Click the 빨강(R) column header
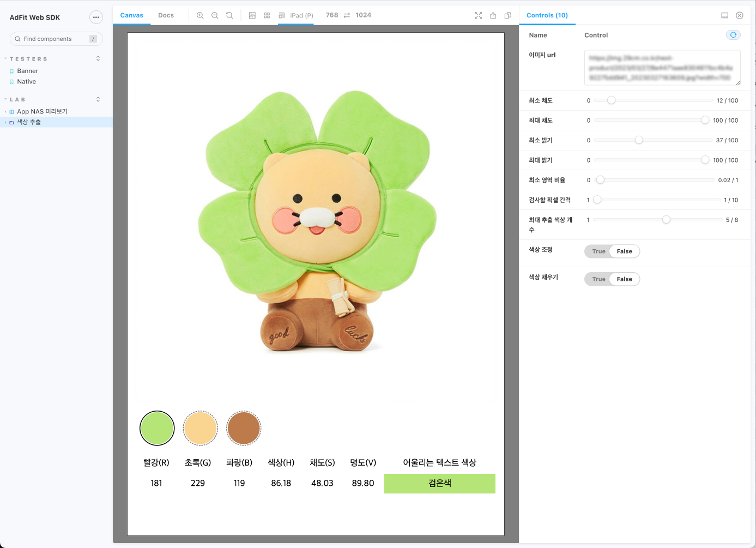The width and height of the screenshot is (756, 548). [156, 462]
